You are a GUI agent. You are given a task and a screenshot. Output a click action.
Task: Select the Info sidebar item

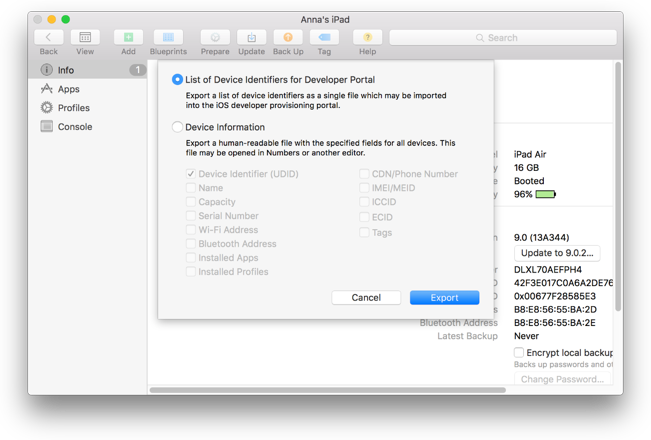click(x=88, y=70)
